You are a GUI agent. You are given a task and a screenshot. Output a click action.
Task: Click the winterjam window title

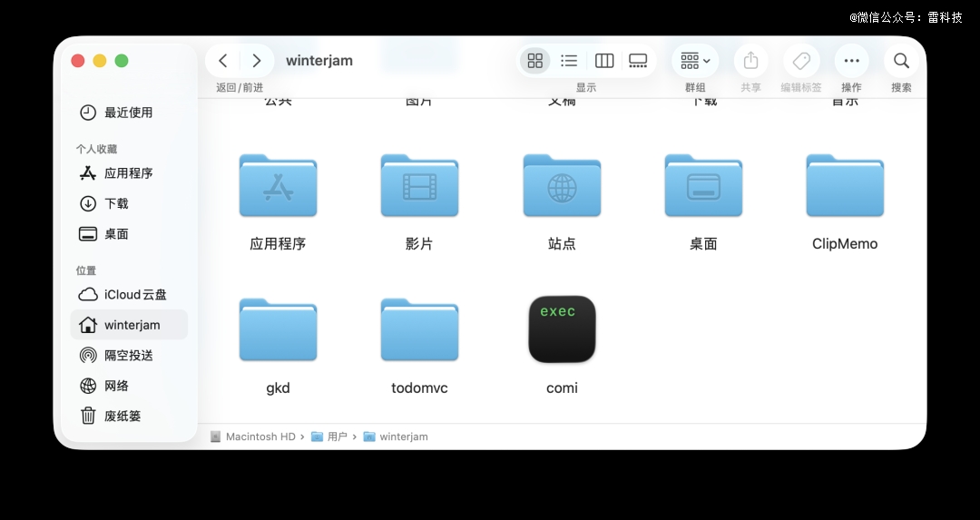point(319,61)
